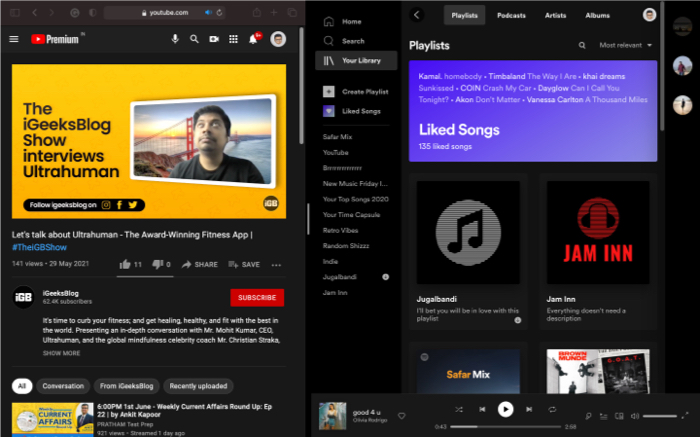Mute tab audio in Safari address bar

point(208,12)
